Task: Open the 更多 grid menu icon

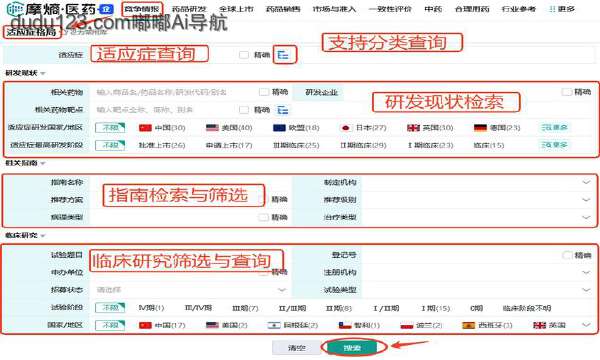Action: pos(552,9)
